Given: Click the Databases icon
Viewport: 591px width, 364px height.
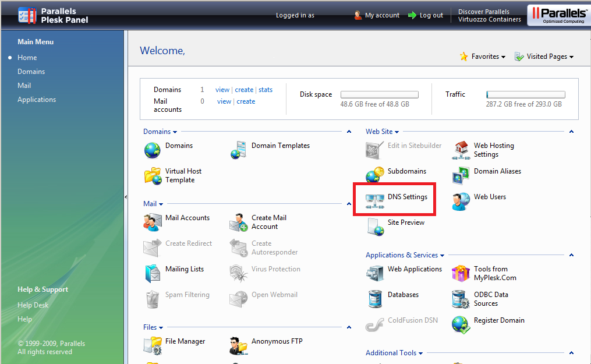Looking at the screenshot, I should click(x=374, y=299).
